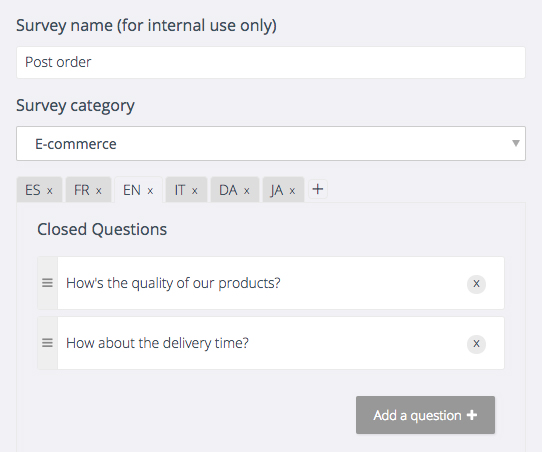Close the EN language tab
Viewport: 542px width, 452px height.
(x=150, y=191)
